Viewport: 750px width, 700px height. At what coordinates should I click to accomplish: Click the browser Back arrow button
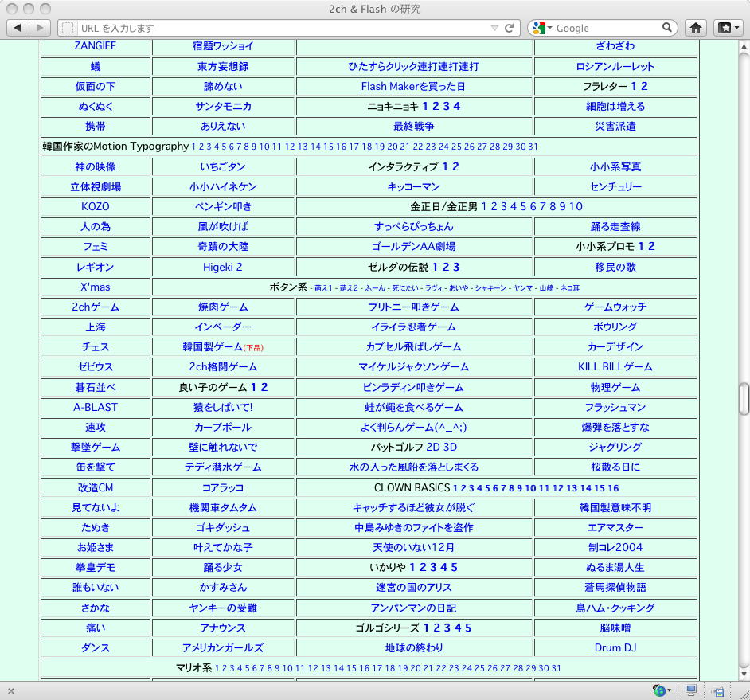click(x=18, y=28)
